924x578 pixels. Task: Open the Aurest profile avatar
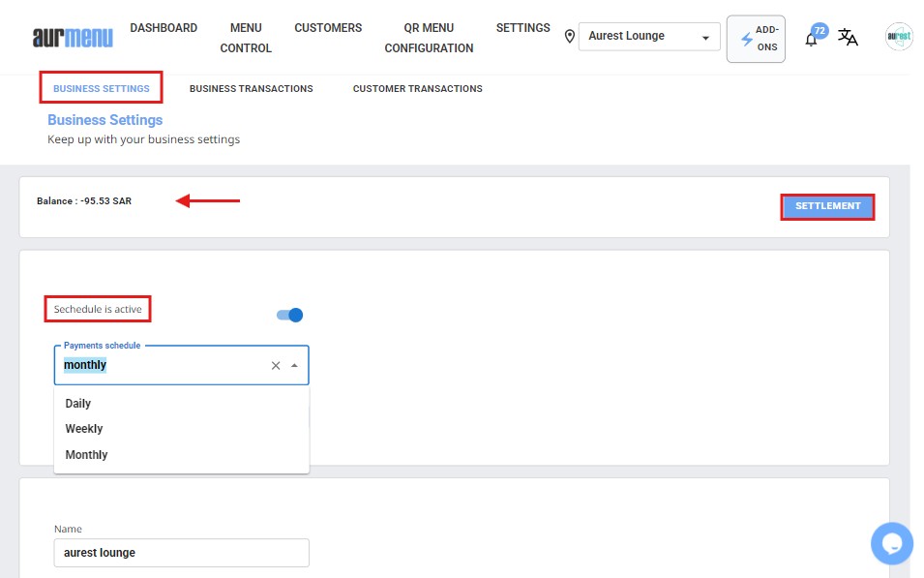click(x=899, y=37)
